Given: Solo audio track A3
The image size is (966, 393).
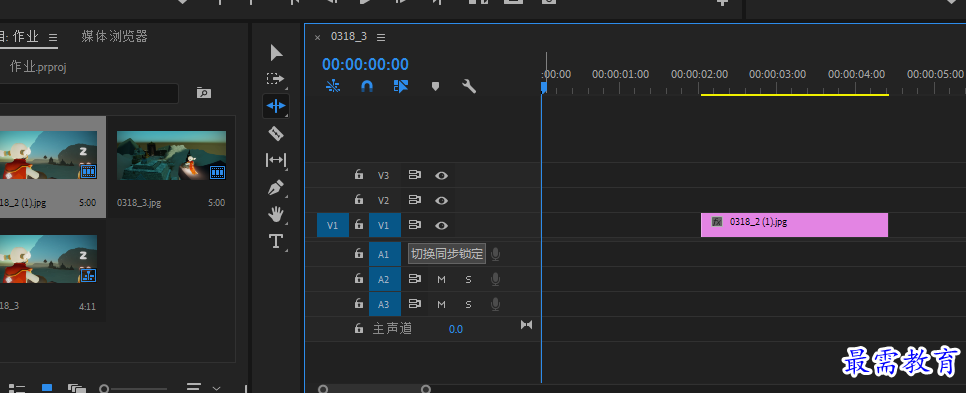Looking at the screenshot, I should pos(468,304).
